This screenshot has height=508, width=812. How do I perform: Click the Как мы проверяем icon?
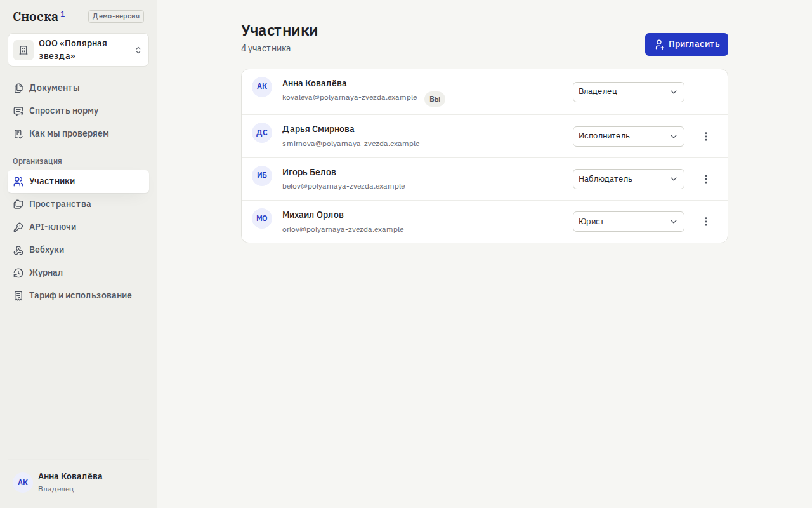tap(18, 134)
